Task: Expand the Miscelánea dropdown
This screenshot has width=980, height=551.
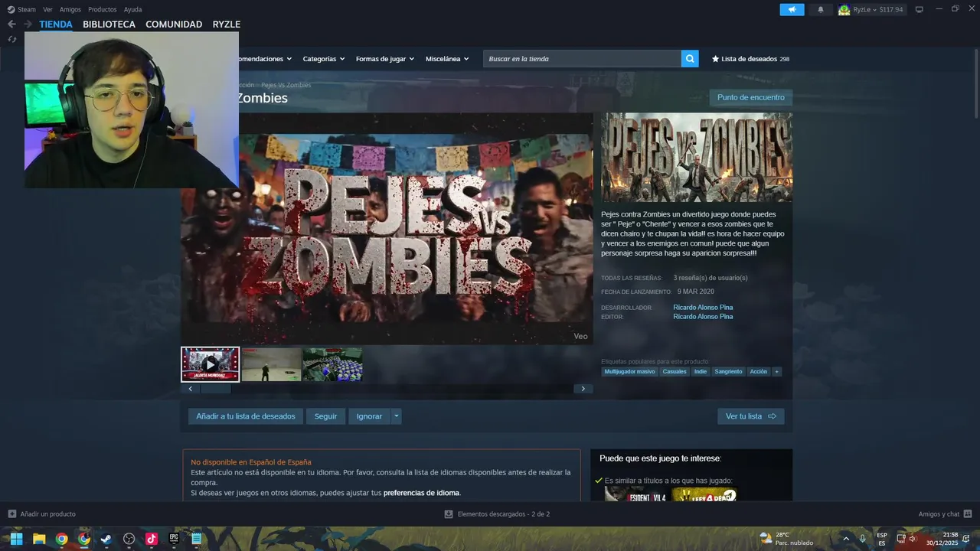Action: (x=447, y=59)
